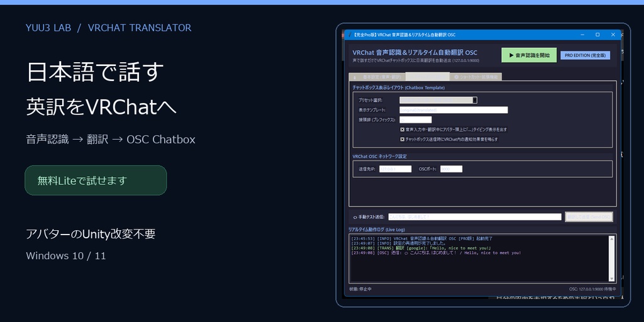Click the 日本語で話す headline
Screen dimensions: 644x322
click(96, 72)
